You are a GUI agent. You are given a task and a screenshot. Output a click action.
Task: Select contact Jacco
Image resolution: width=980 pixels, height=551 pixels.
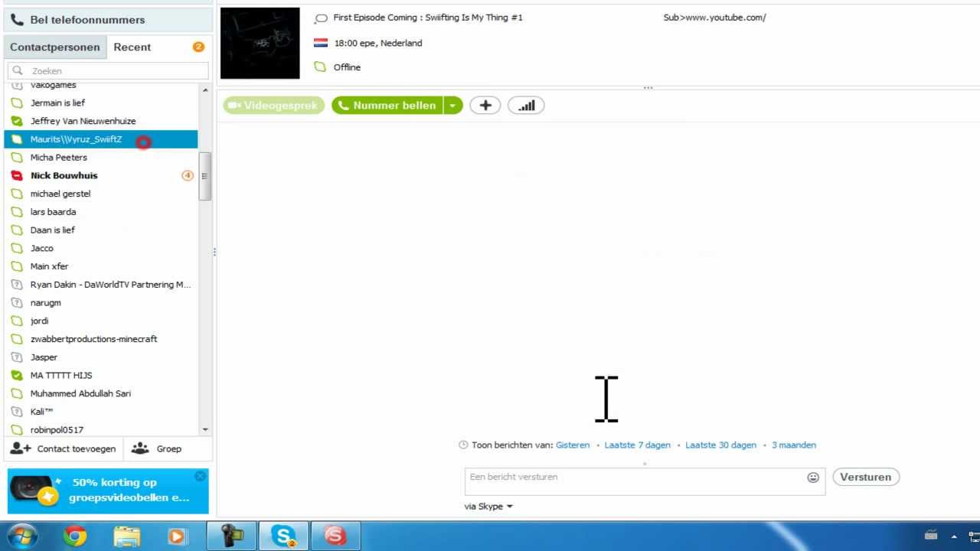tap(101, 248)
